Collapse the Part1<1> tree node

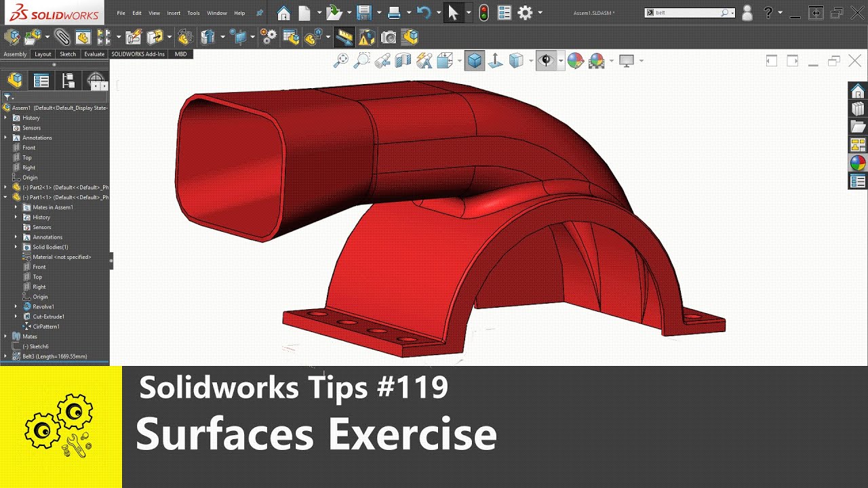coord(5,197)
